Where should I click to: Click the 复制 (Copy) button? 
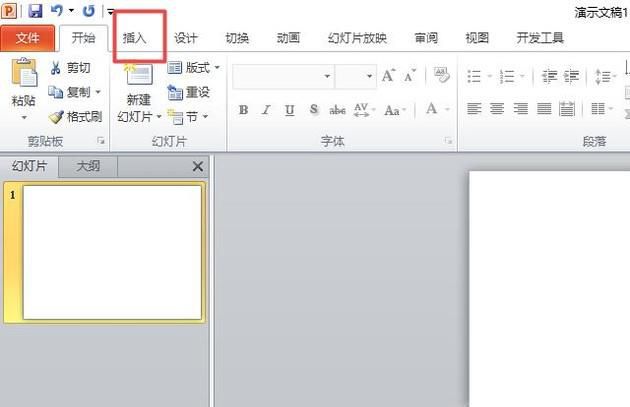(x=69, y=92)
